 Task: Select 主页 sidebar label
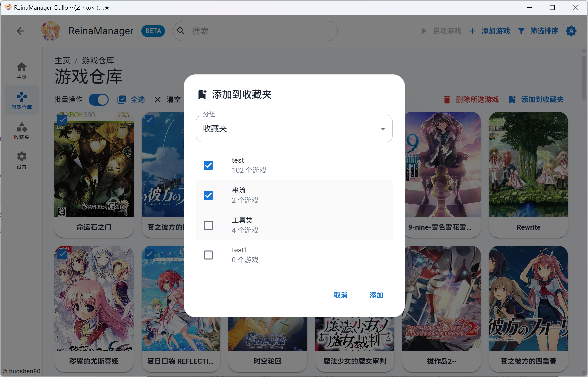(x=22, y=77)
